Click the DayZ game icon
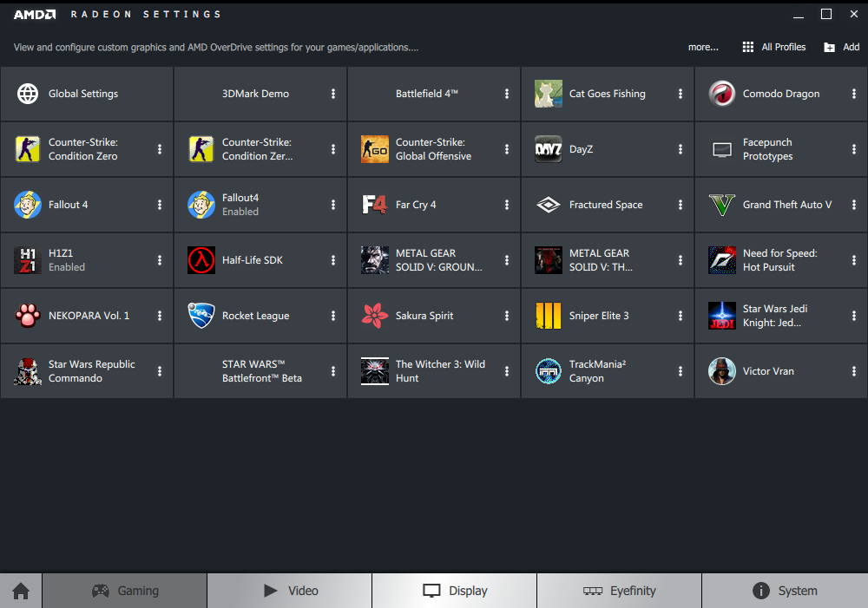868x608 pixels. (548, 149)
